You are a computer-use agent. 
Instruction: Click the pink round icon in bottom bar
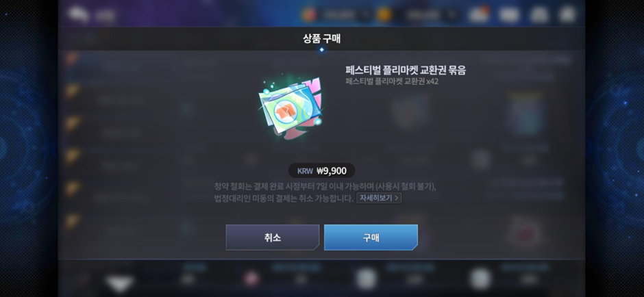251,279
